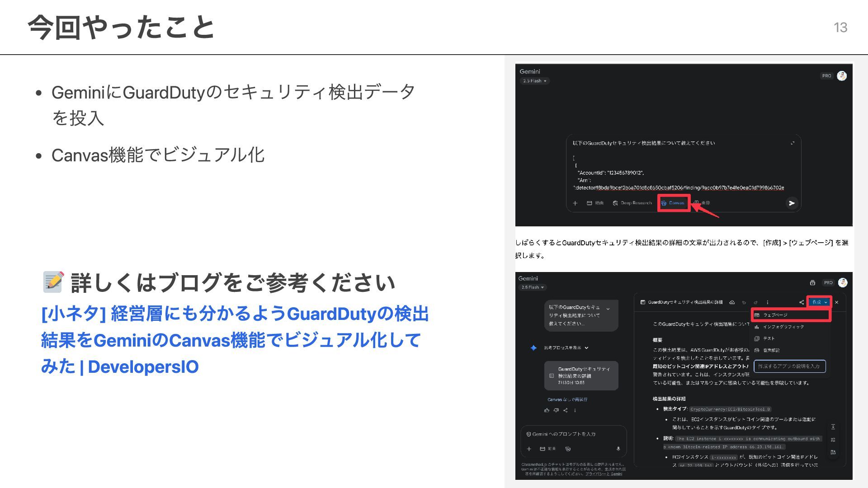This screenshot has height=488, width=868.
Task: Click the middle adjust icon in canvas side toolbar
Action: [x=833, y=439]
